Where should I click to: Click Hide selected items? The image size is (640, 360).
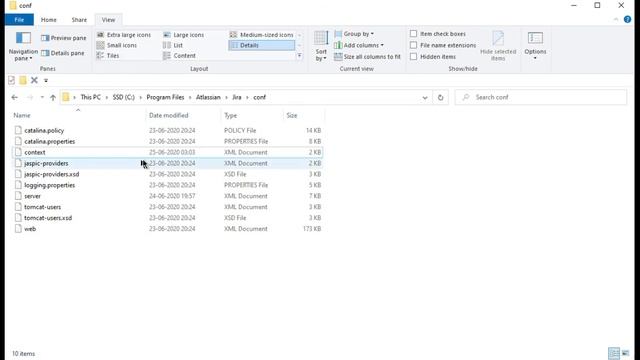(498, 46)
